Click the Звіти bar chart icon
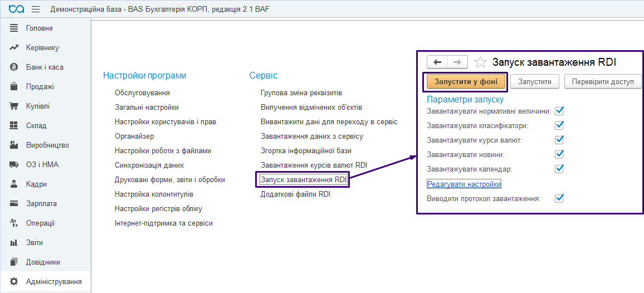The height and width of the screenshot is (293, 644). tap(14, 242)
